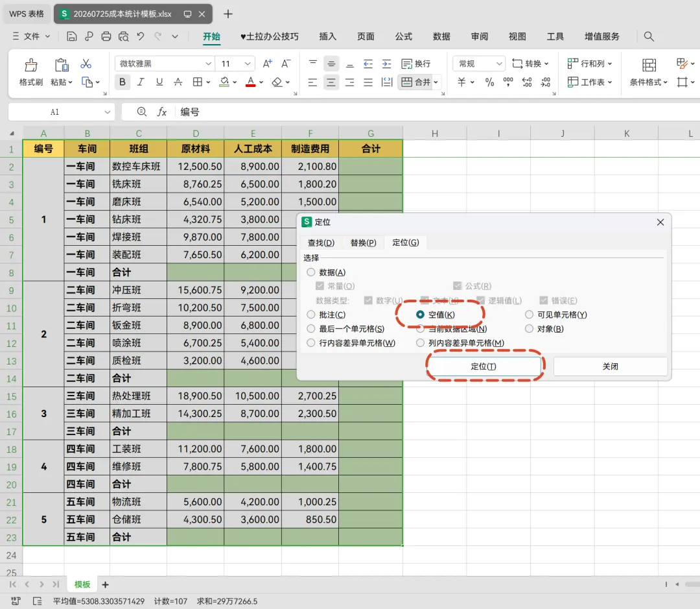The height and width of the screenshot is (609, 700).
Task: Toggle Bold formatting
Action: click(x=122, y=82)
